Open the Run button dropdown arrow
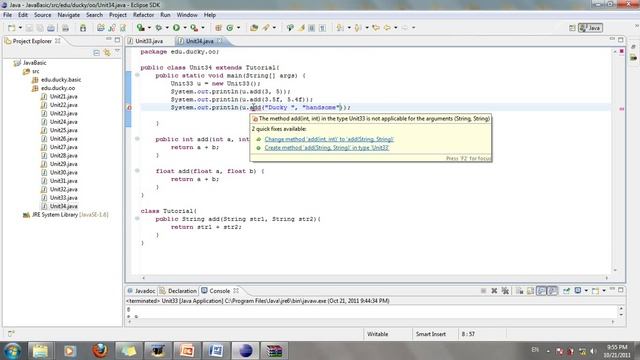The image size is (640, 360). coord(184,28)
